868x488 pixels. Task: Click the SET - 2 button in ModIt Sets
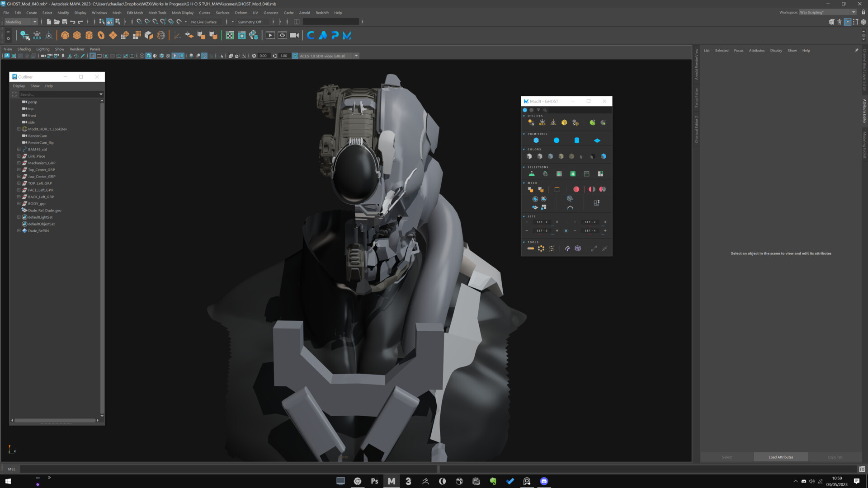542,222
